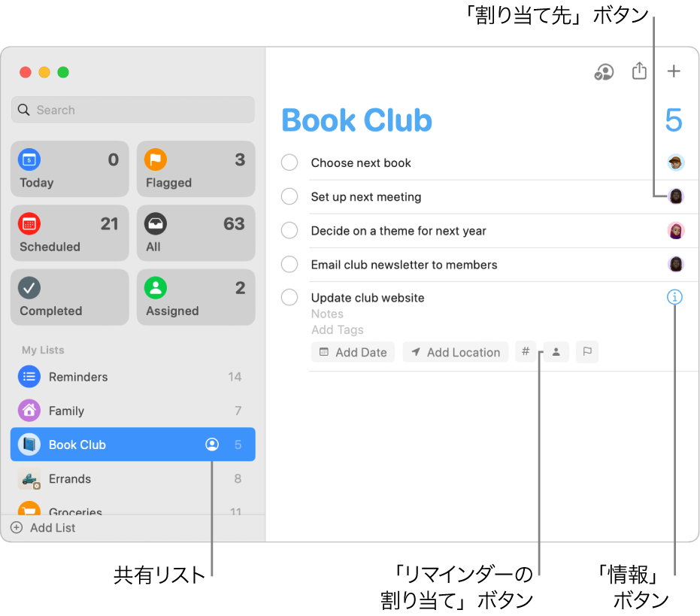Click the Errands truck icon
Viewport: 700px width, 616px height.
pyautogui.click(x=29, y=479)
